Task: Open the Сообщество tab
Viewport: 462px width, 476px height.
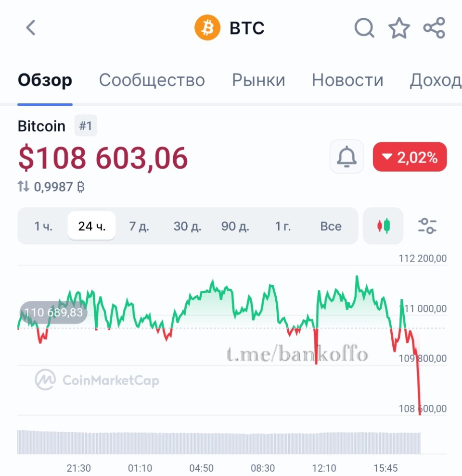Action: point(152,80)
